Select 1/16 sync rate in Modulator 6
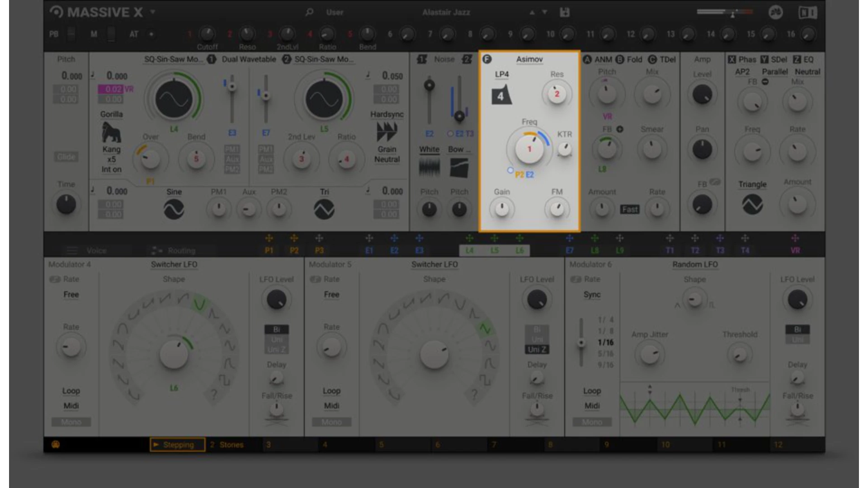The image size is (868, 488). [x=605, y=342]
